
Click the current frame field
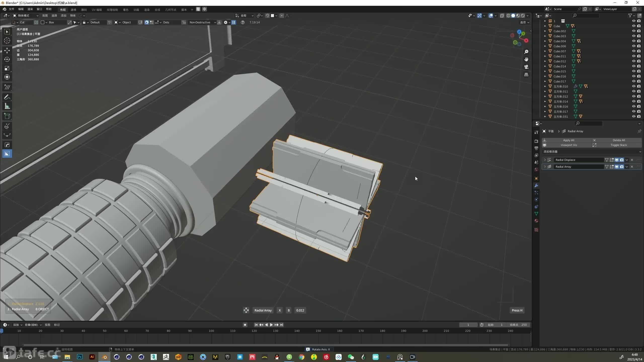(x=468, y=325)
